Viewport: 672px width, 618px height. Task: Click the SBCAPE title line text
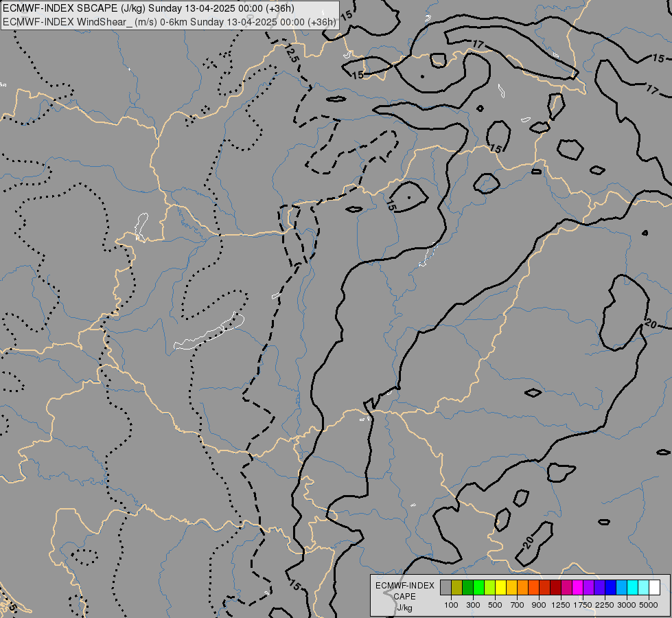point(148,8)
